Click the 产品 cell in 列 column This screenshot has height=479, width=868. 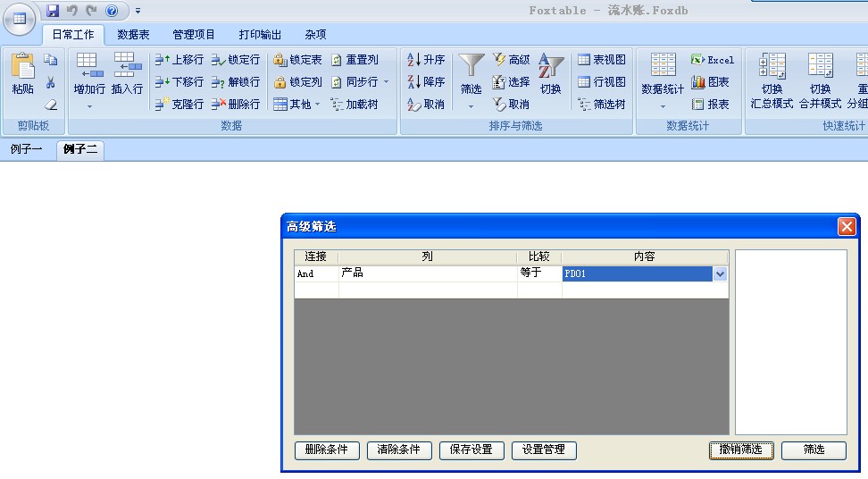[428, 273]
